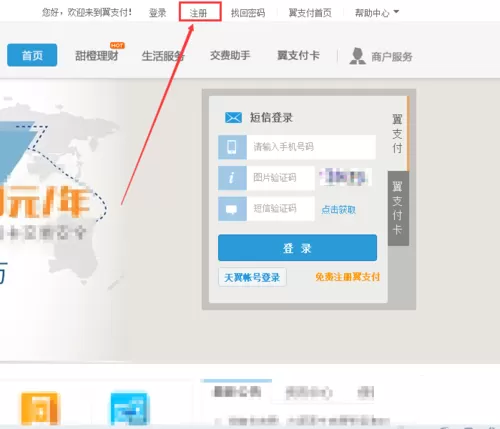The width and height of the screenshot is (500, 429).
Task: Click 免费注册翼支付 link
Action: [347, 277]
